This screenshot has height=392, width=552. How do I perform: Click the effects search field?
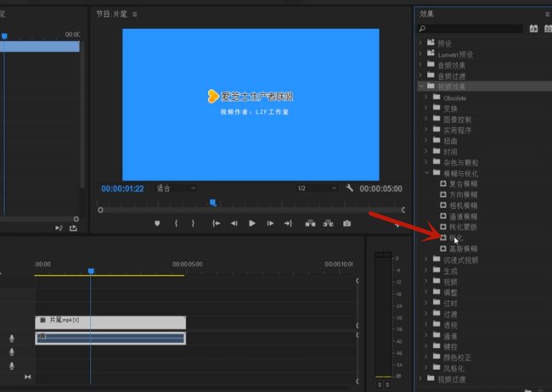(x=471, y=29)
